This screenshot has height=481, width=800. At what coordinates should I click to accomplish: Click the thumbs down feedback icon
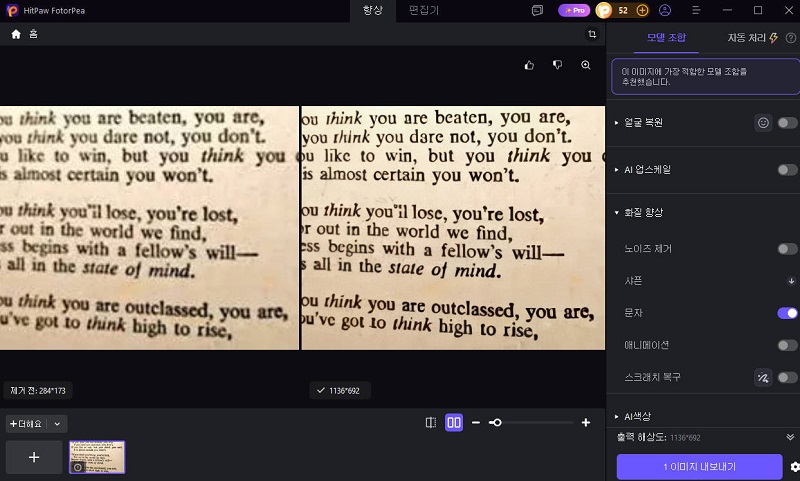point(557,65)
